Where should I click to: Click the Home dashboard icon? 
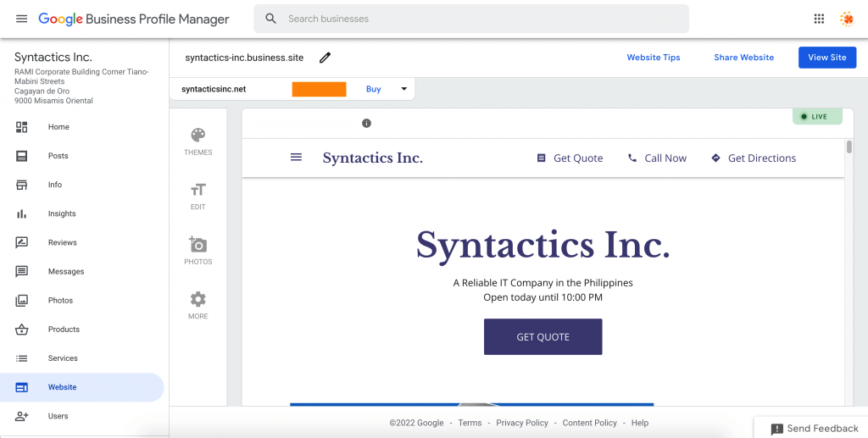[21, 127]
